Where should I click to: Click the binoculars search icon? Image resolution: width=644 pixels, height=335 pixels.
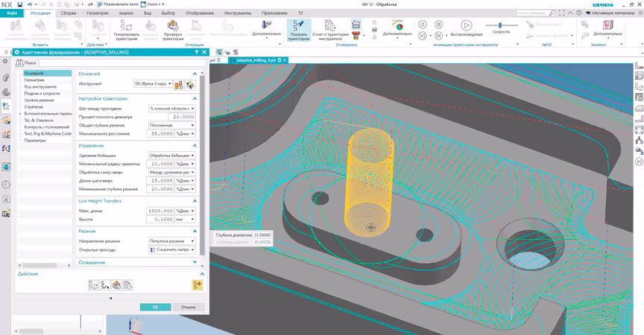pyautogui.click(x=19, y=63)
